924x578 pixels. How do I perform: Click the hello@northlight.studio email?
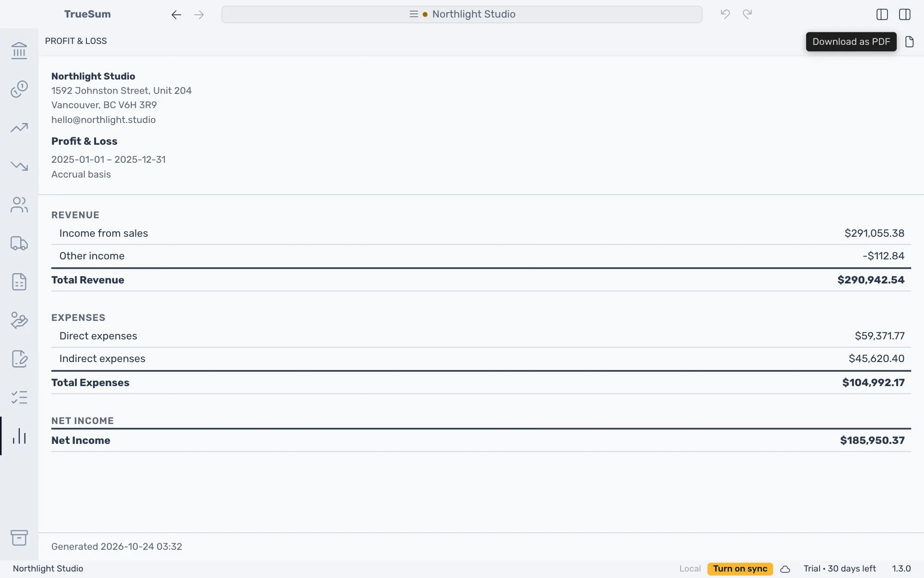click(x=103, y=120)
